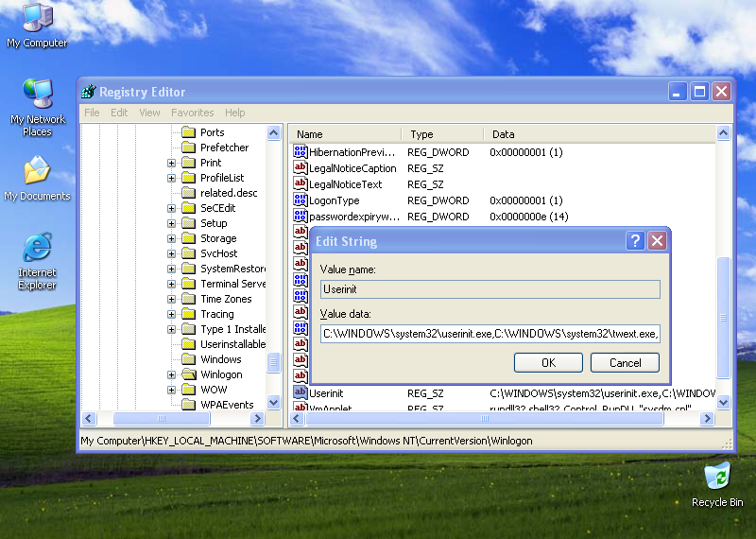This screenshot has width=756, height=539.
Task: Click the tree pane vertical scrollbar thumb
Action: click(273, 363)
